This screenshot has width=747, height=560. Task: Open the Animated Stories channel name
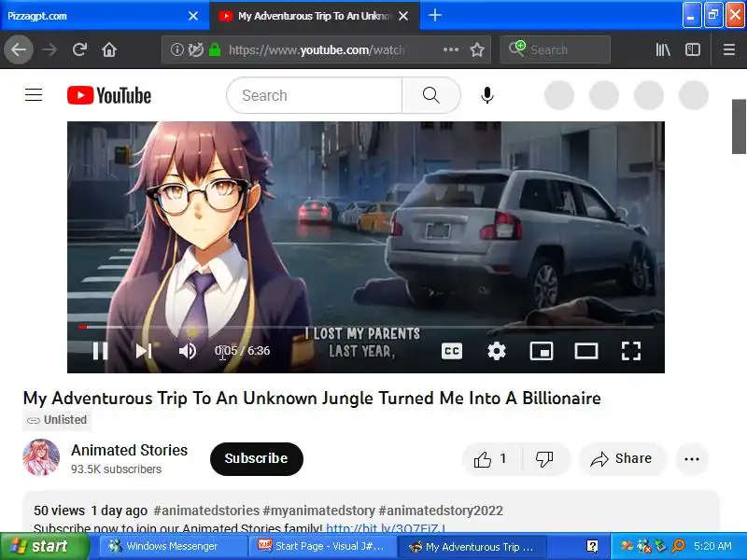pyautogui.click(x=129, y=450)
